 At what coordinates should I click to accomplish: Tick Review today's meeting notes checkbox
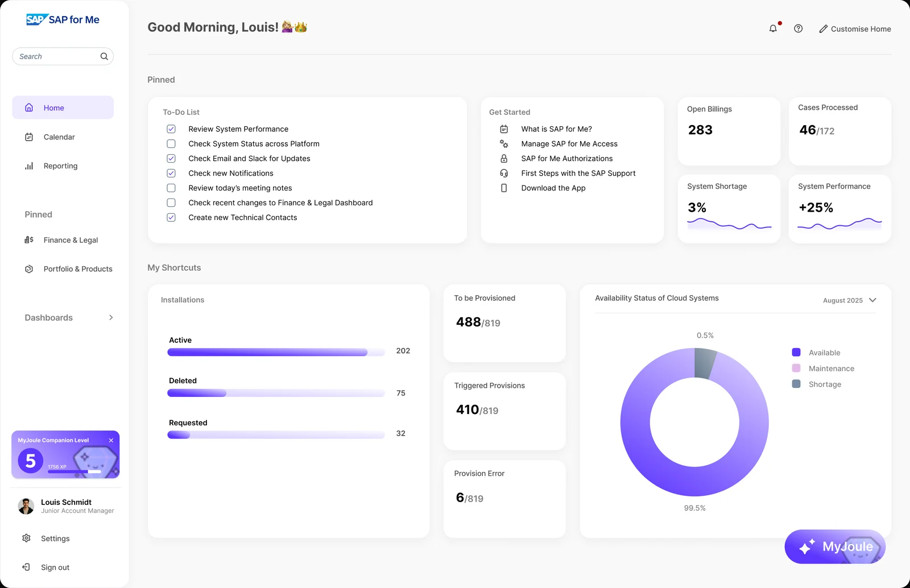[171, 188]
